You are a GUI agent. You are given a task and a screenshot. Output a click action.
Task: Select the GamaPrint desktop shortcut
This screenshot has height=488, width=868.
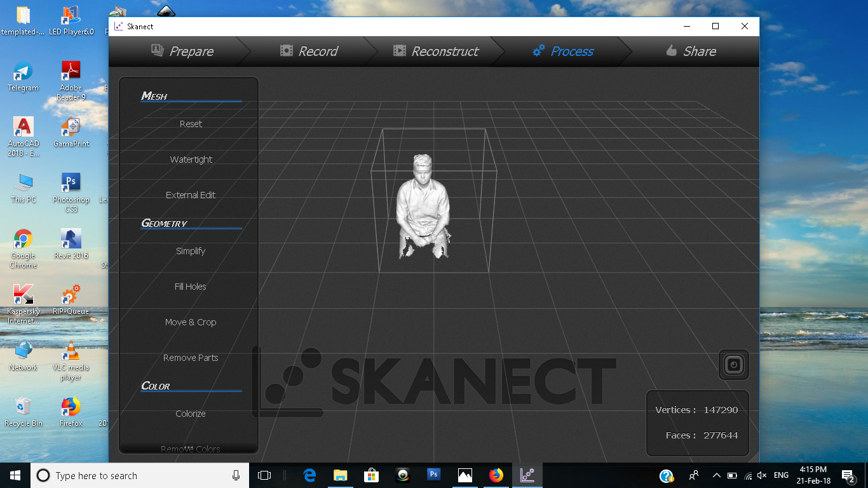click(x=71, y=133)
